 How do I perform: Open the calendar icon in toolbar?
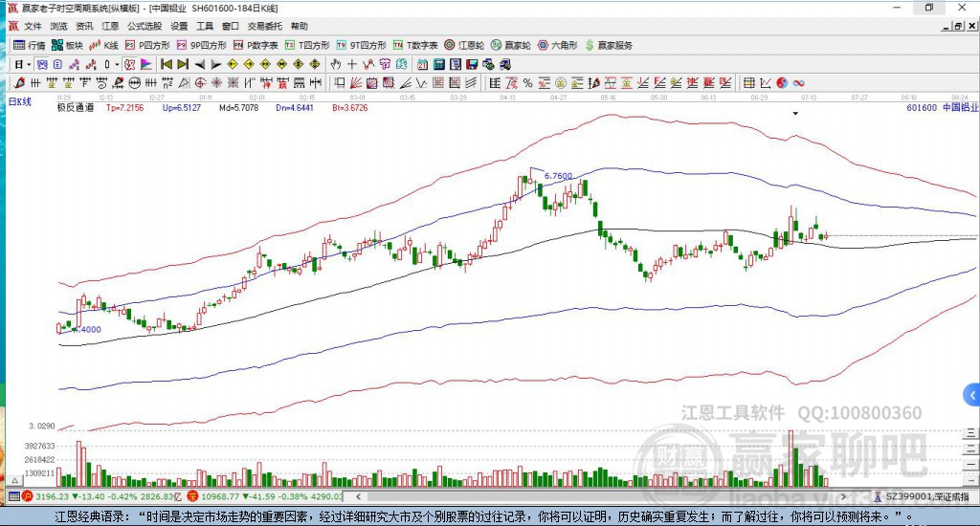coord(422,64)
